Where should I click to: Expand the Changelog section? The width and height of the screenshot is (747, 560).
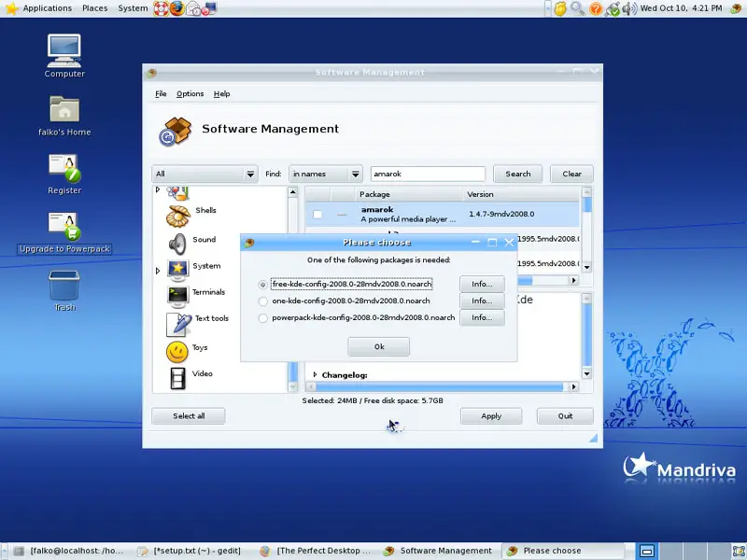click(x=315, y=375)
